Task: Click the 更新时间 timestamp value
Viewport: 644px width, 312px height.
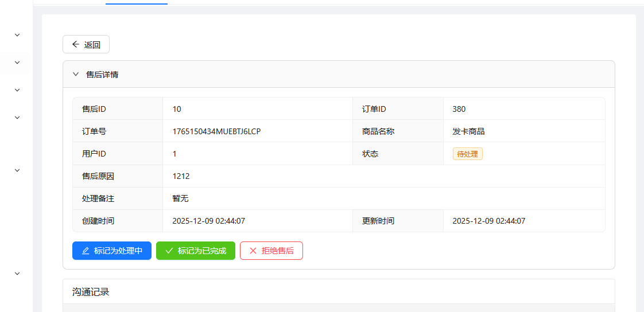Action: click(x=488, y=221)
